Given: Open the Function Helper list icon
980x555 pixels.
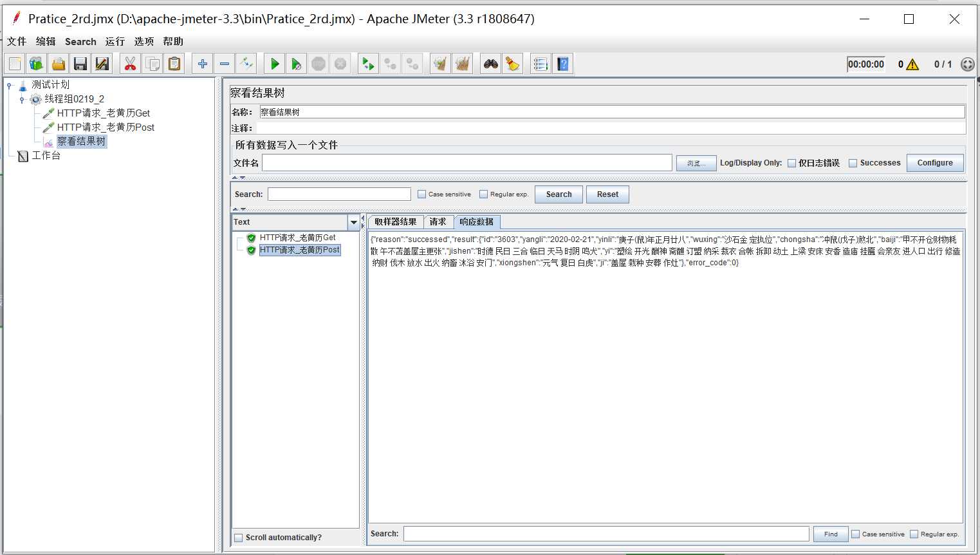Looking at the screenshot, I should [x=541, y=64].
